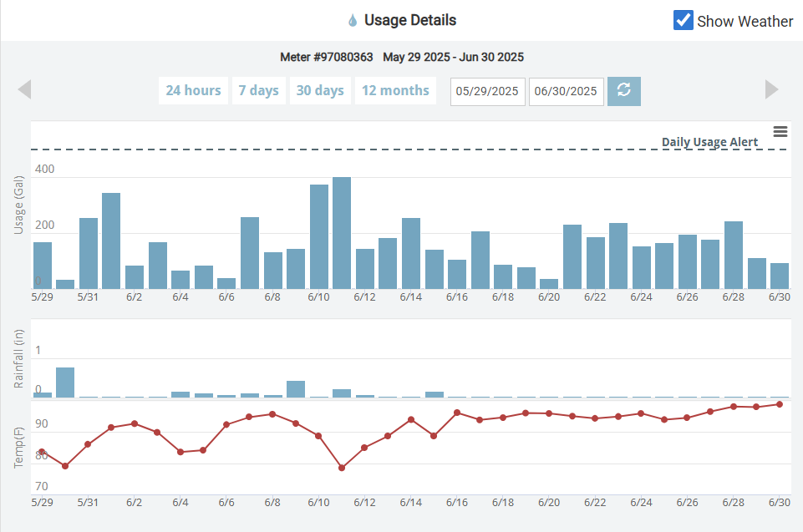Click the 6/30 temperature data point
The image size is (803, 532).
click(780, 404)
